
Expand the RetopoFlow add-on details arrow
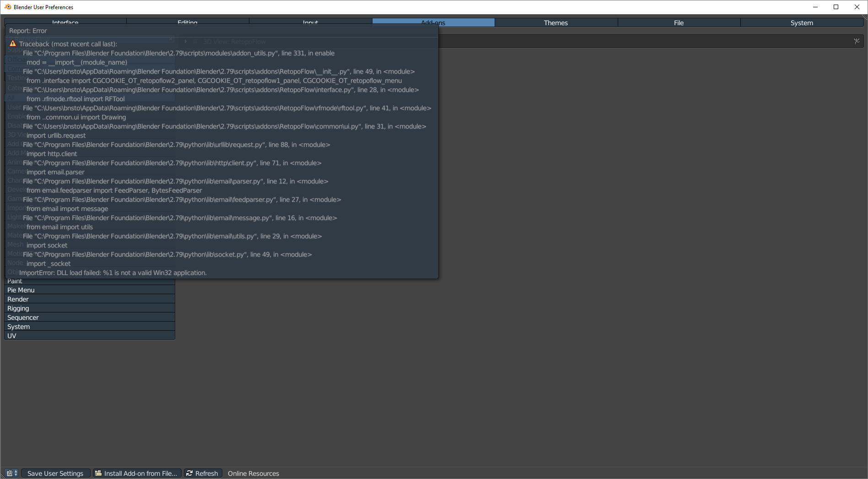tap(185, 41)
